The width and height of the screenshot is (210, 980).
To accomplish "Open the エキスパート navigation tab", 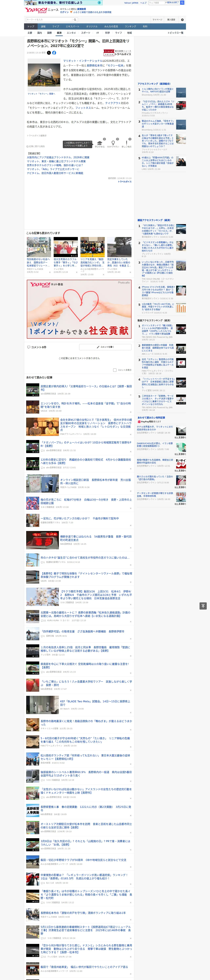I will pyautogui.click(x=72, y=27).
